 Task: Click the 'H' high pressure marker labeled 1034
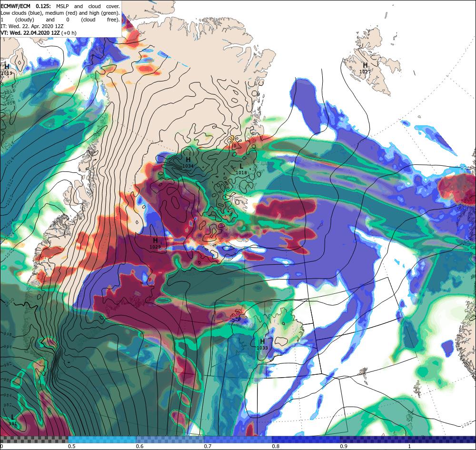pos(188,160)
